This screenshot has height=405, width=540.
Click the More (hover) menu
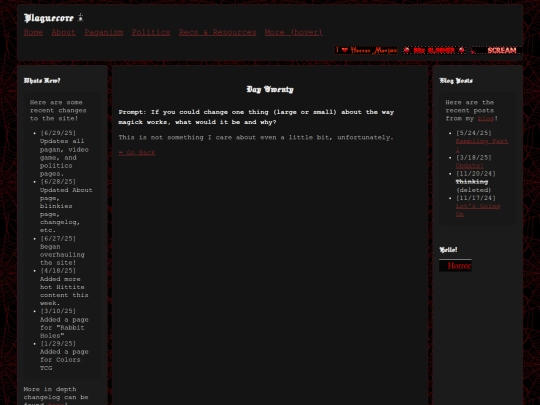click(x=294, y=32)
